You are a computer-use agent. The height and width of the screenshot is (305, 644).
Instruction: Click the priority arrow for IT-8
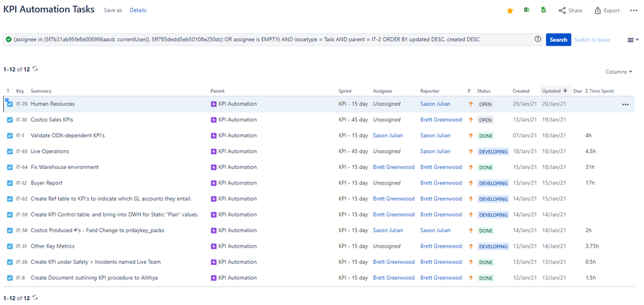[x=471, y=278]
